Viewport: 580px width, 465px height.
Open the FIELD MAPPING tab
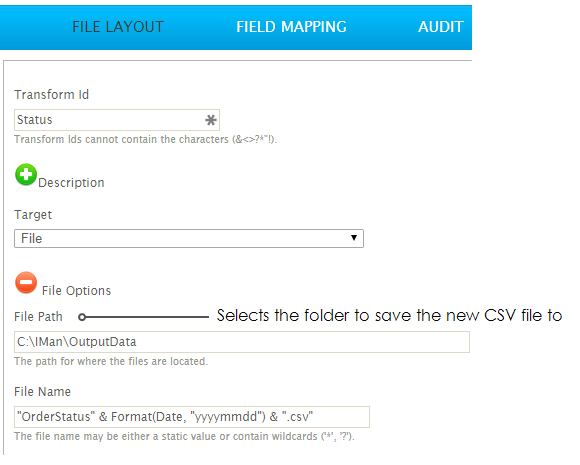click(x=291, y=27)
